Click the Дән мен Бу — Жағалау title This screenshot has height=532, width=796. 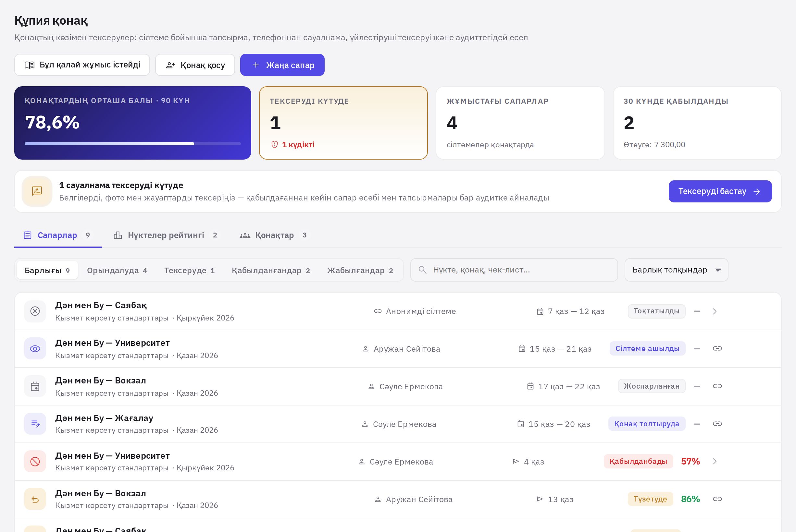tap(104, 418)
